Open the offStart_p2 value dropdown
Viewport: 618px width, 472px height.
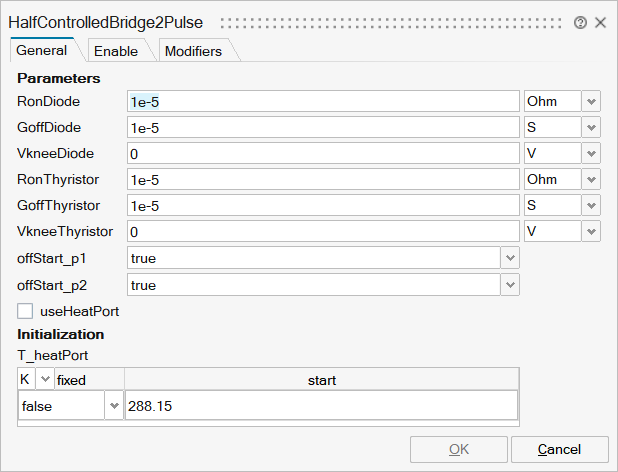(x=510, y=285)
